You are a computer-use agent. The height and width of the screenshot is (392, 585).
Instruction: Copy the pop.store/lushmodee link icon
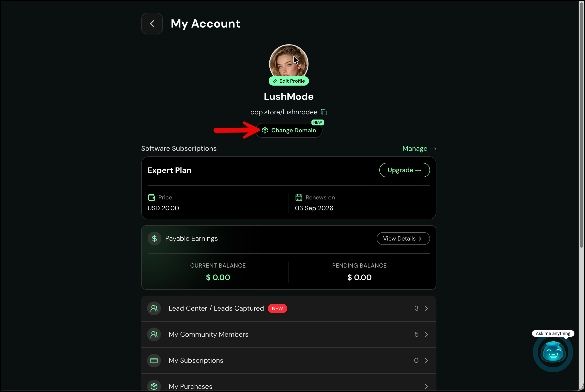click(x=324, y=112)
